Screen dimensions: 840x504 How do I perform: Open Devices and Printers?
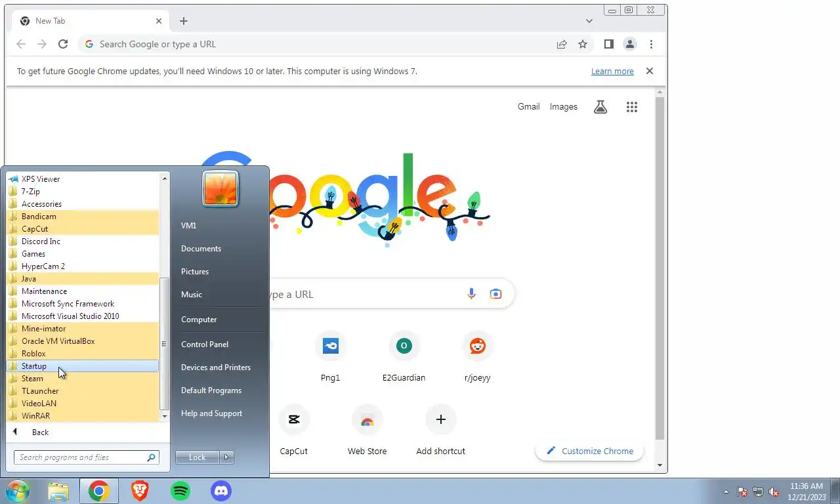[216, 367]
